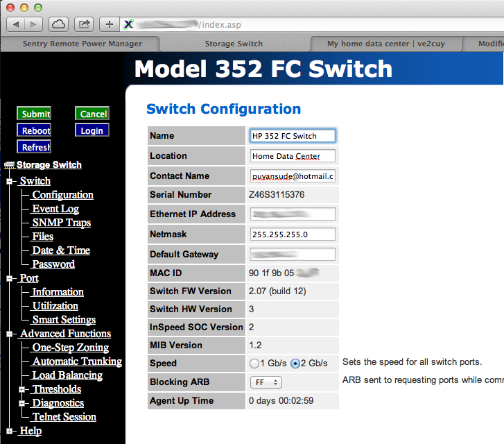
Task: Select the 2 Gb/s speed radio button
Action: [295, 364]
